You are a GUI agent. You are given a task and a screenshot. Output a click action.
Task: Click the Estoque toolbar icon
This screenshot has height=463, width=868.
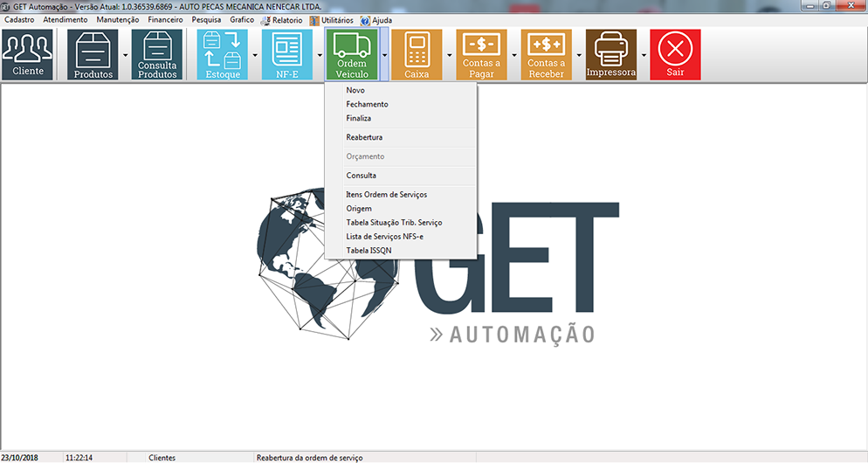223,54
